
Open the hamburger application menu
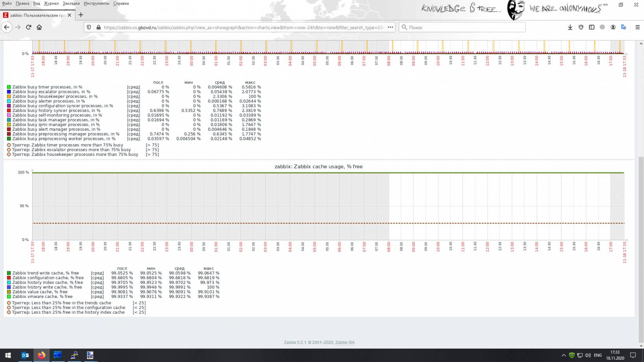click(637, 27)
